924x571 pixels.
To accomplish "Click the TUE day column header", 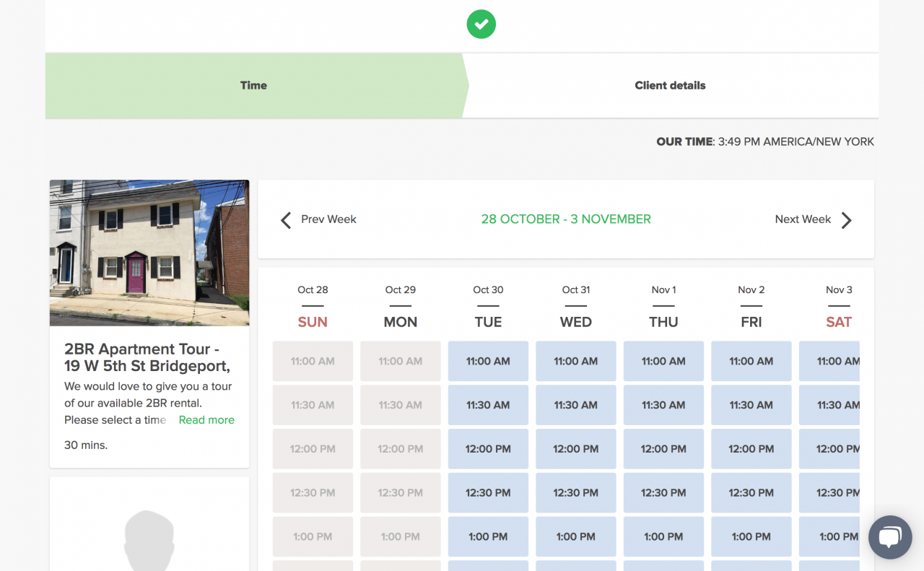I will click(x=488, y=322).
